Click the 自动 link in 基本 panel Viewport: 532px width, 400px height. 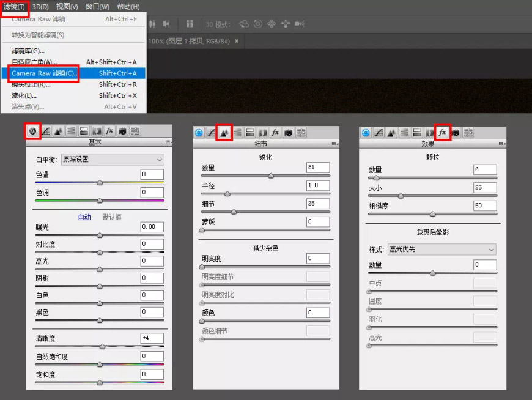click(x=84, y=217)
